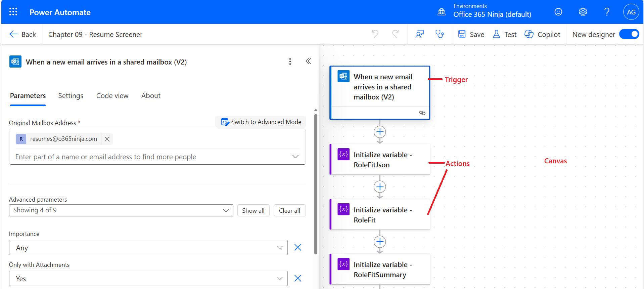Switch to the Settings tab
This screenshot has width=644, height=289.
[x=71, y=96]
